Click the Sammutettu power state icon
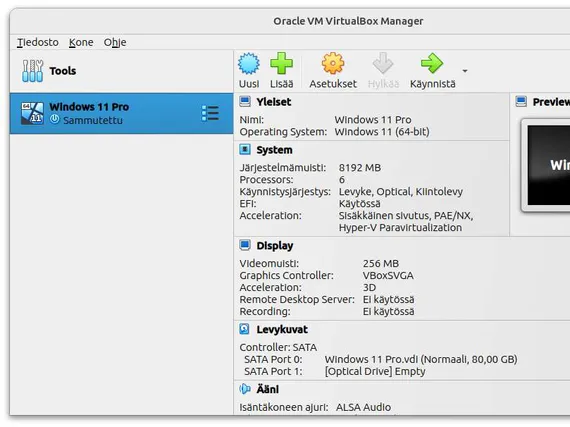This screenshot has width=570, height=427. click(55, 119)
